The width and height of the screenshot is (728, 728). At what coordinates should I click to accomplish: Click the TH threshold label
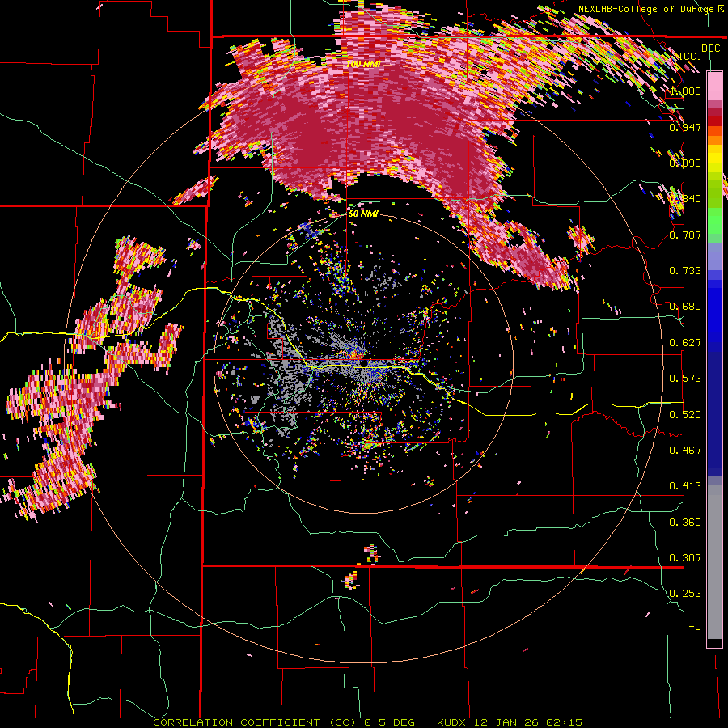(x=695, y=630)
